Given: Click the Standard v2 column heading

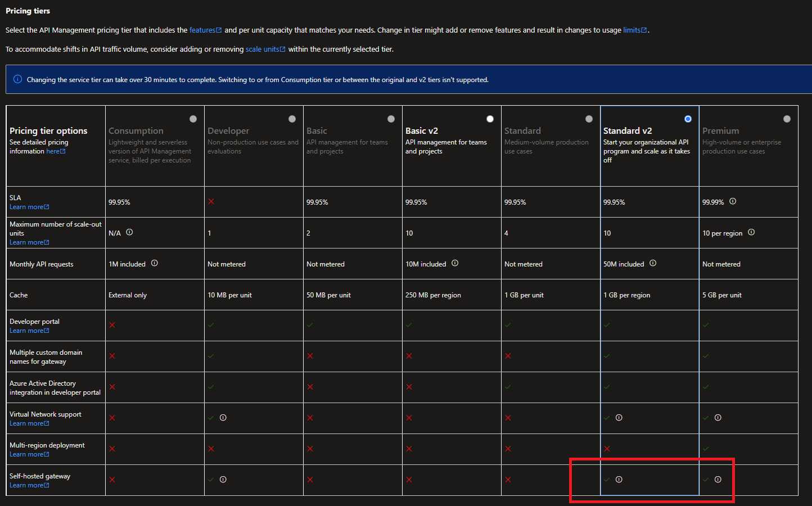Looking at the screenshot, I should tap(628, 130).
